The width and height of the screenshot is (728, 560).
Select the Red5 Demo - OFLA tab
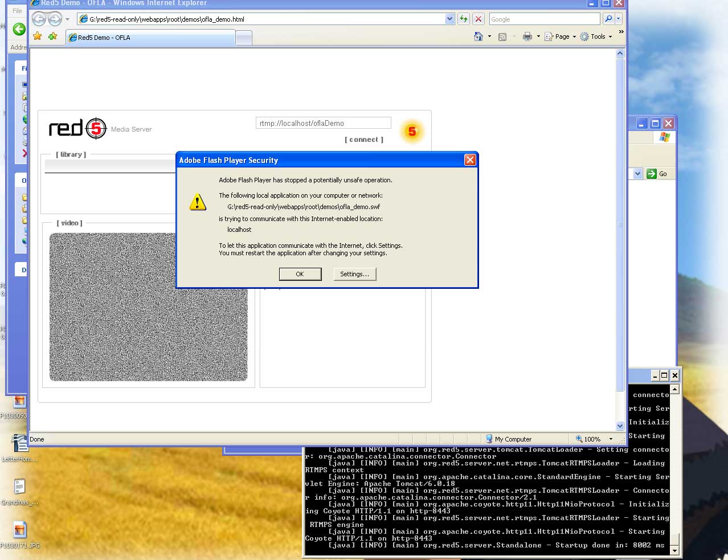[x=150, y=38]
